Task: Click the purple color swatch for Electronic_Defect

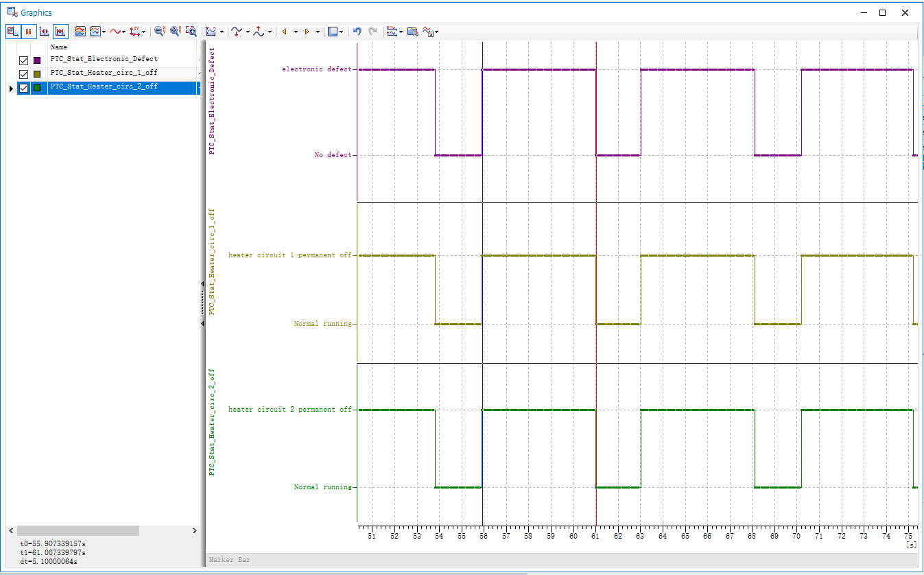Action: 37,60
